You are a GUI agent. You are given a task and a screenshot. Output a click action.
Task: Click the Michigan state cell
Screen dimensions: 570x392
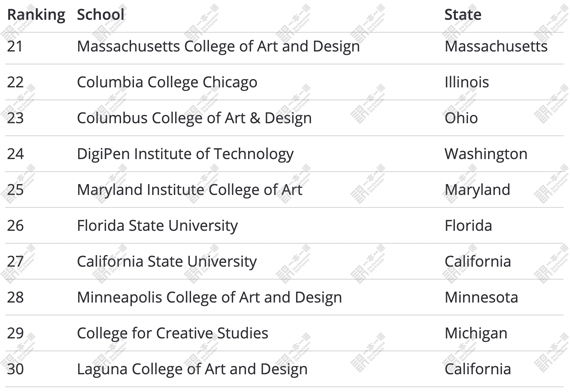[x=476, y=333]
